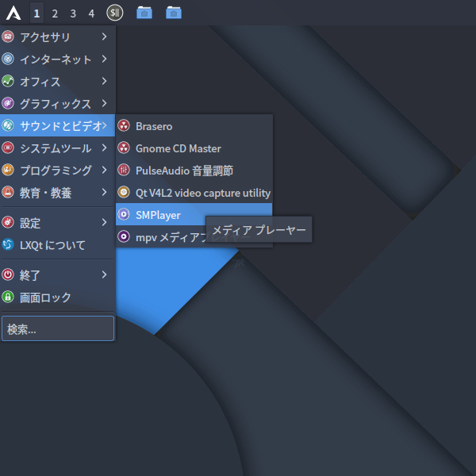Click the 教育・教養 category icon
The width and height of the screenshot is (476, 476).
point(8,192)
